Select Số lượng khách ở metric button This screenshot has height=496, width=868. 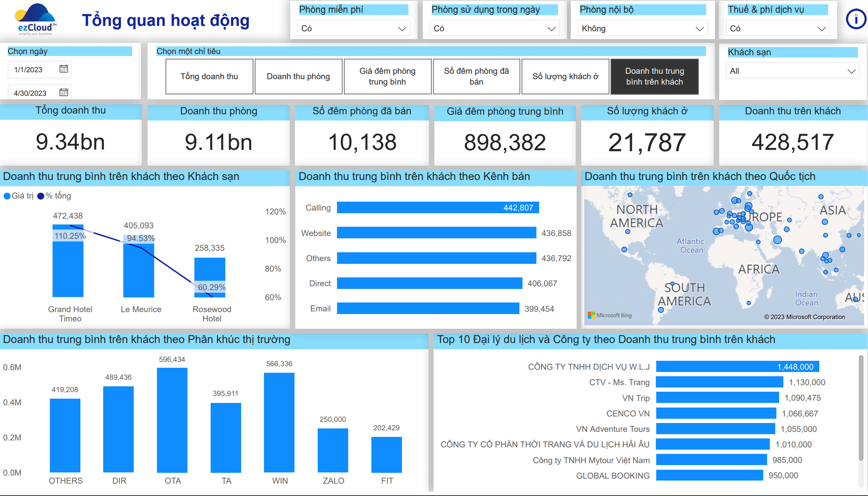point(565,76)
